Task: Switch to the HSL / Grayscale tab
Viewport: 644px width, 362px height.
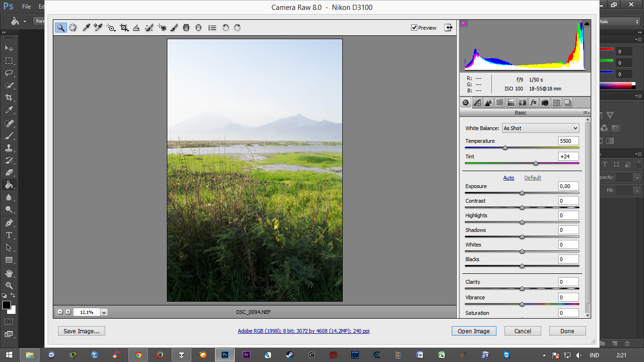Action: coord(500,102)
